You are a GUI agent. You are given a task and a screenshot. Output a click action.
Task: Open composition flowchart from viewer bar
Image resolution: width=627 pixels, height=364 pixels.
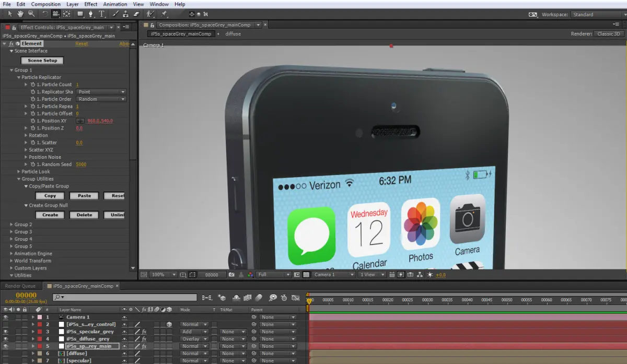pyautogui.click(x=420, y=275)
